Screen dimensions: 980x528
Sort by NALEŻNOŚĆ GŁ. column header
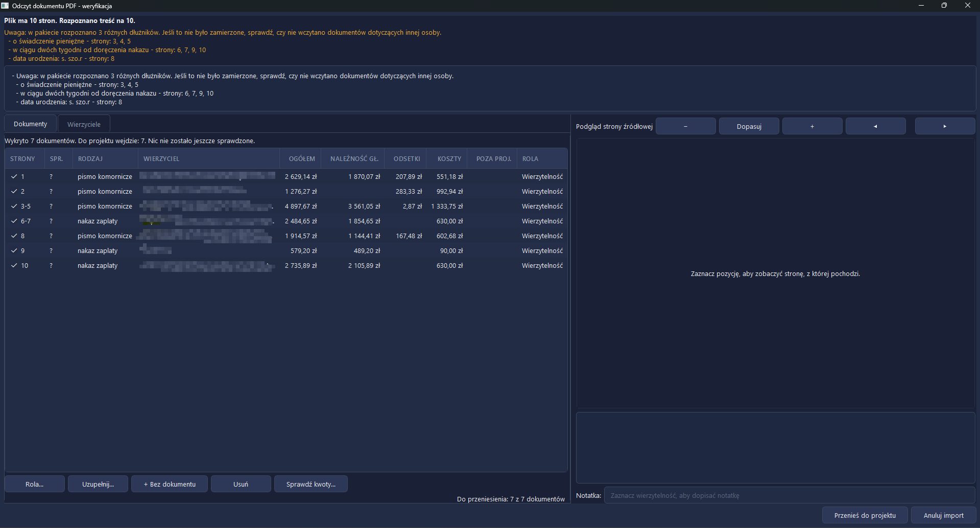pyautogui.click(x=353, y=158)
